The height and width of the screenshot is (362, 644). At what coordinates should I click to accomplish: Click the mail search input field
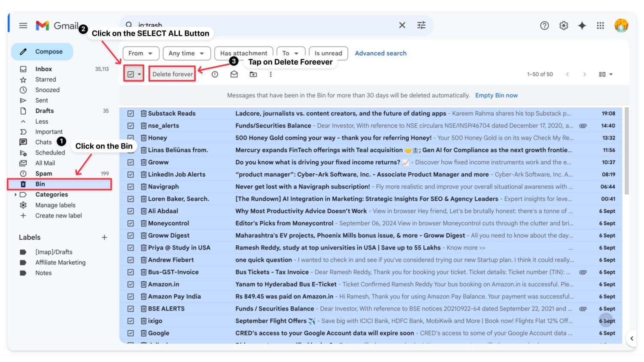(x=258, y=25)
